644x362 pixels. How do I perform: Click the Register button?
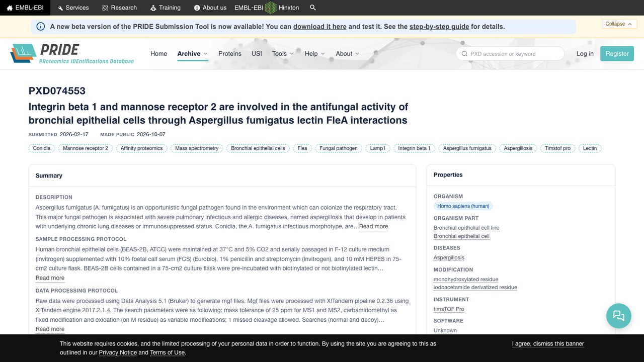(617, 54)
